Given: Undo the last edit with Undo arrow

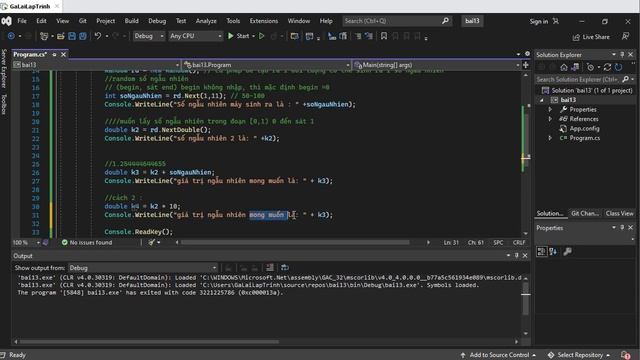Looking at the screenshot, I should (98, 36).
